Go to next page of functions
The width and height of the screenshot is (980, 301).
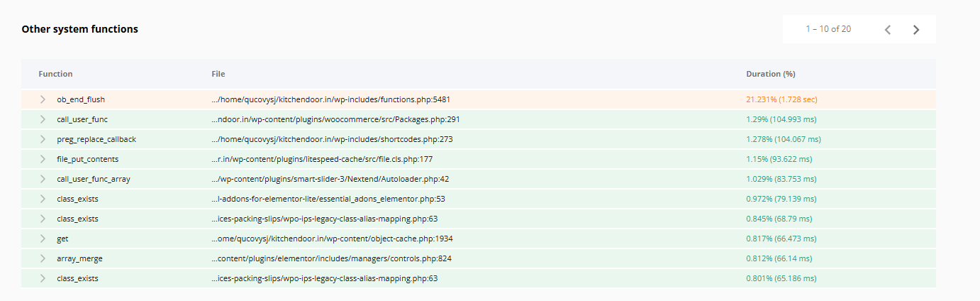click(916, 29)
